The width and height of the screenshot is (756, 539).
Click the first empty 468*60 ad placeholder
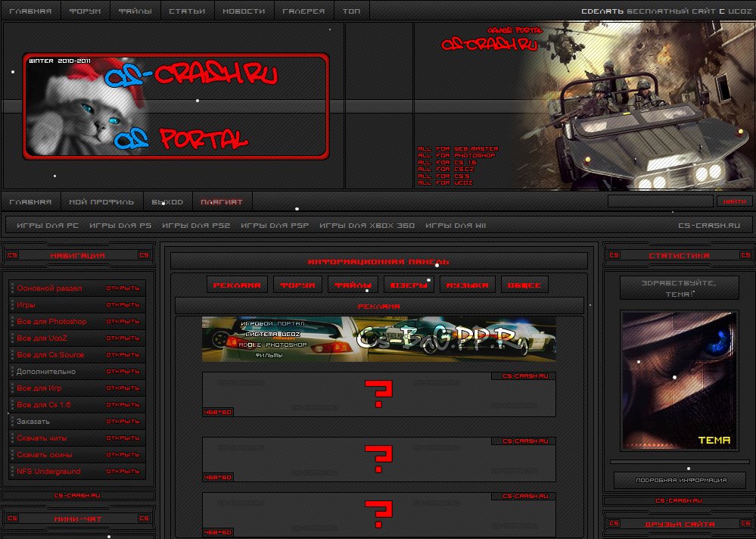tap(378, 394)
